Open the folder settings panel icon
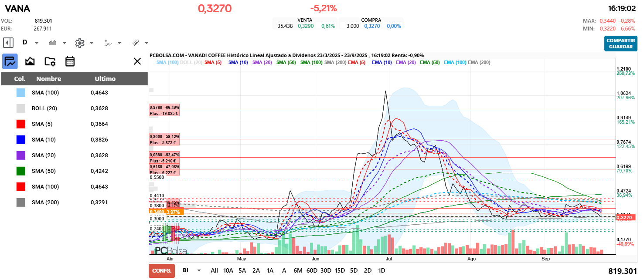644x280 pixels. tap(50, 61)
